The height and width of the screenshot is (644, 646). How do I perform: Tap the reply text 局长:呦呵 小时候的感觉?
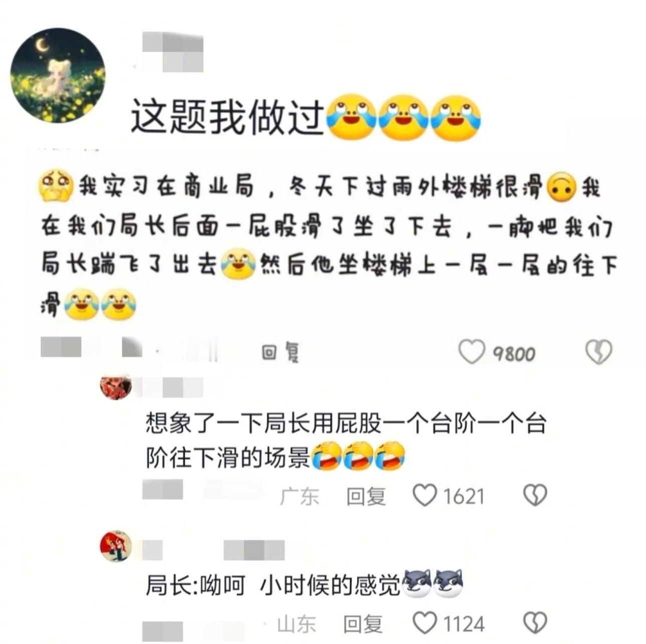[273, 584]
